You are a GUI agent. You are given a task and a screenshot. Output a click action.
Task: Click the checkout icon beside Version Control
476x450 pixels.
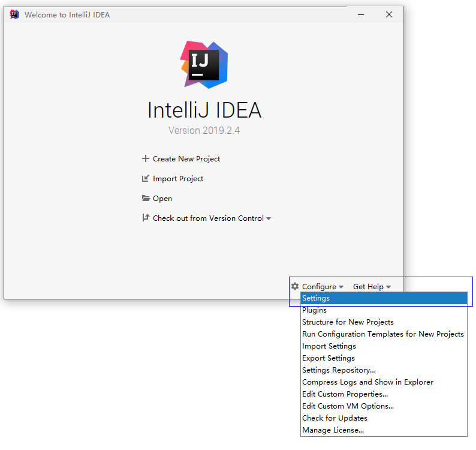[x=146, y=218]
